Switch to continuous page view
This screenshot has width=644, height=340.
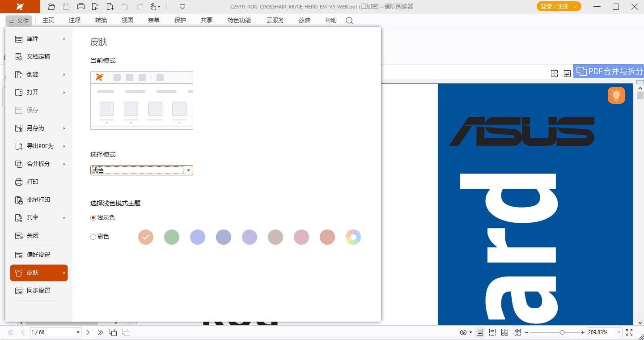coord(492,332)
